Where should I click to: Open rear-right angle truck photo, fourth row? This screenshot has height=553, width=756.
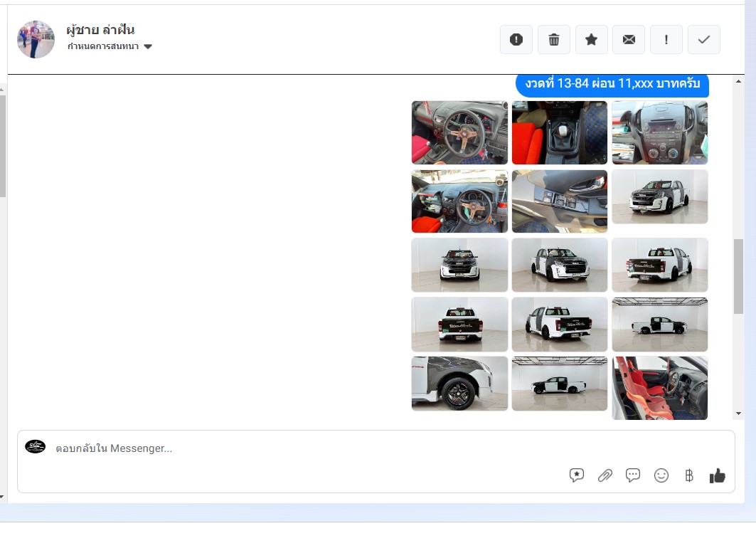click(x=560, y=325)
